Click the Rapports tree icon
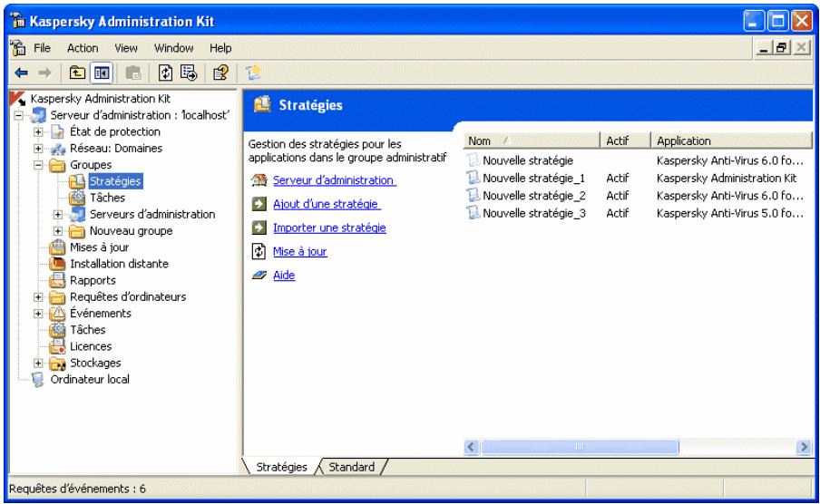Image resolution: width=820 pixels, height=504 pixels. point(57,281)
